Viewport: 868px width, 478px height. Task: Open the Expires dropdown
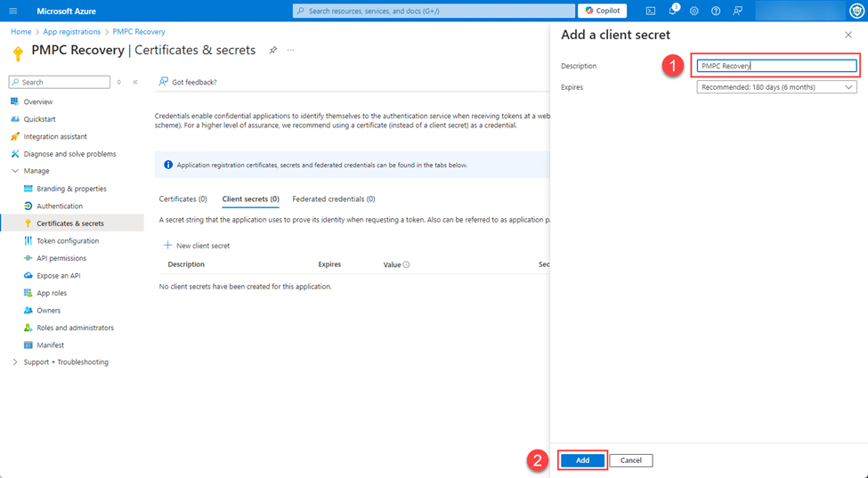(x=776, y=87)
